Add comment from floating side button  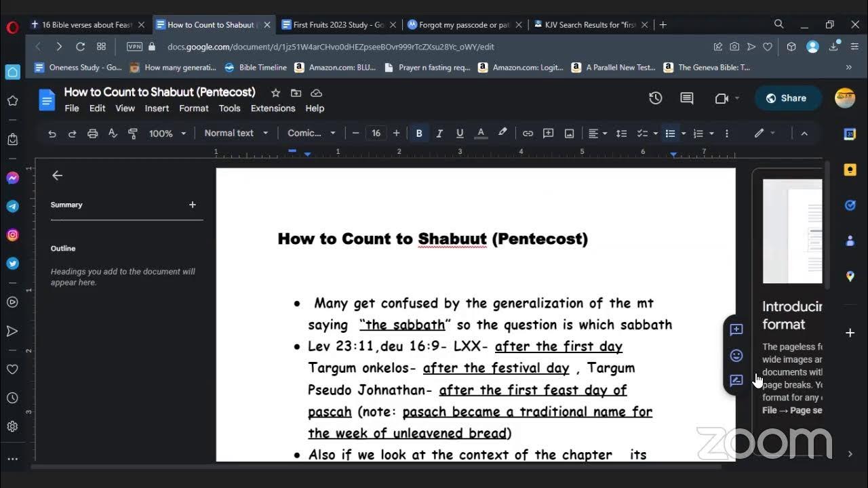point(736,330)
